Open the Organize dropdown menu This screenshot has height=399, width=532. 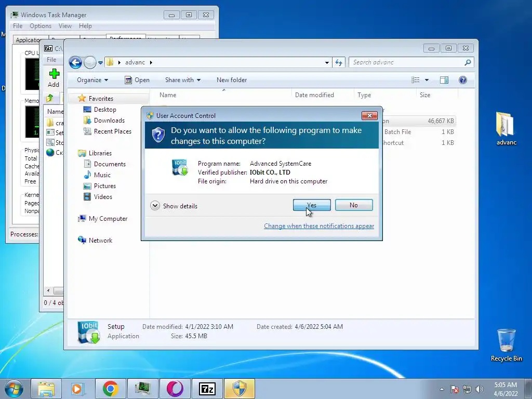[92, 80]
